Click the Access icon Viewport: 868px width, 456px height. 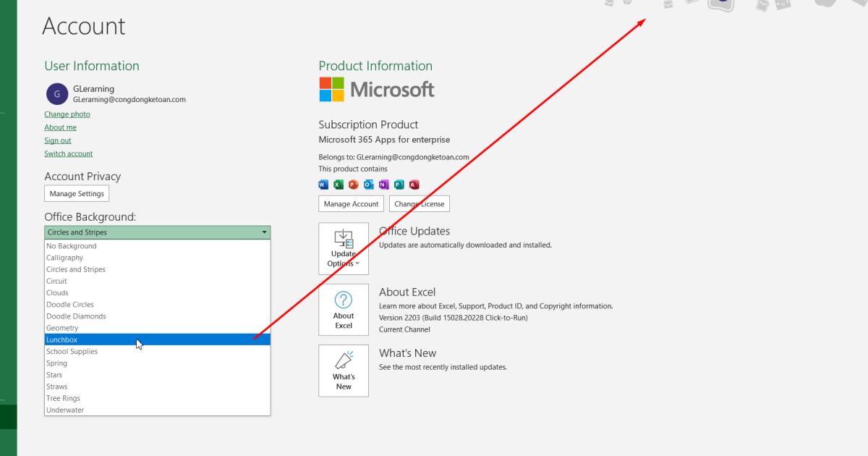point(414,185)
